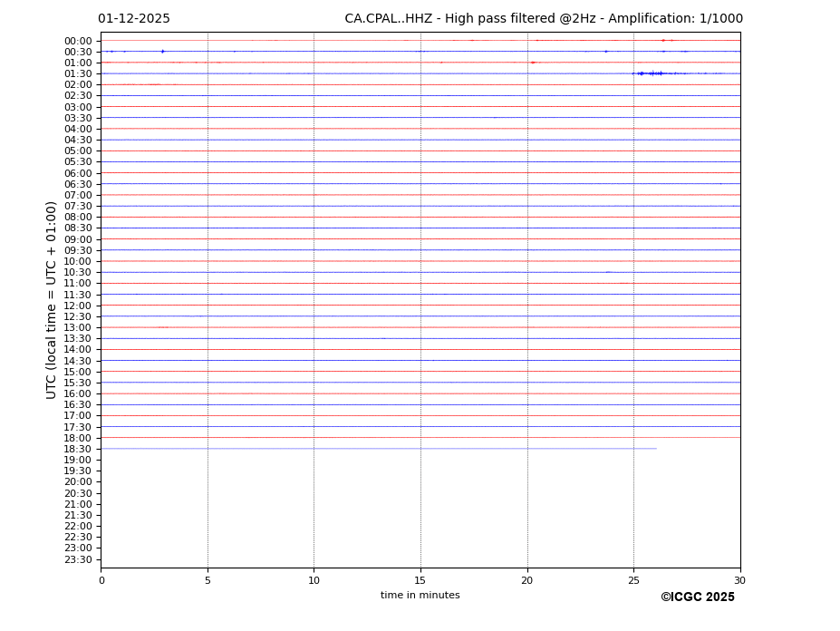The width and height of the screenshot is (840, 631).
Task: Click the ©ICGC 2025 copyright text
Action: [697, 597]
